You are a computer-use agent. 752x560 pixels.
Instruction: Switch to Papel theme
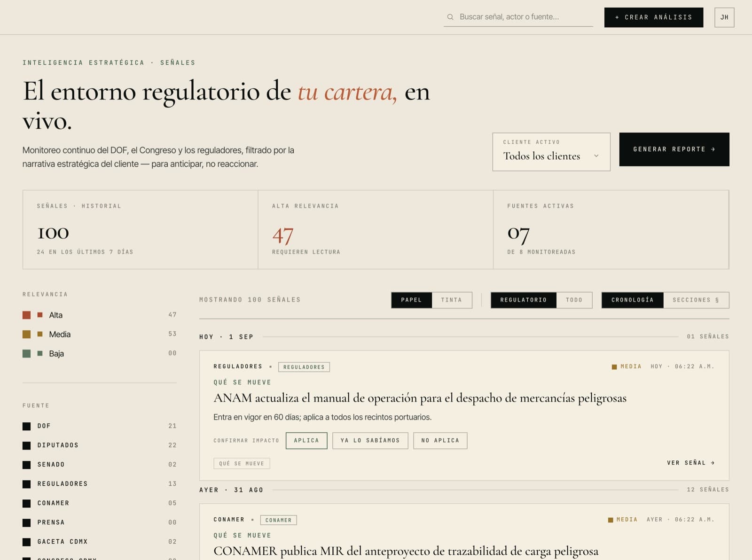click(411, 300)
